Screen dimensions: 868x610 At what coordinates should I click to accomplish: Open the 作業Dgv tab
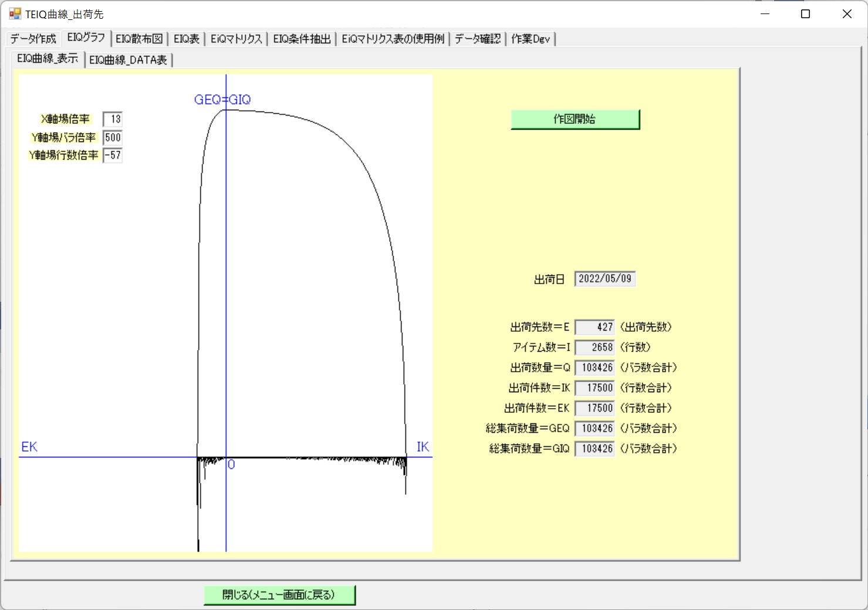[x=531, y=39]
